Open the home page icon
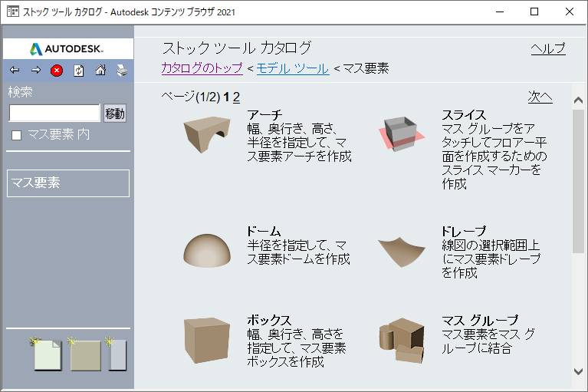The image size is (588, 392). pos(100,70)
